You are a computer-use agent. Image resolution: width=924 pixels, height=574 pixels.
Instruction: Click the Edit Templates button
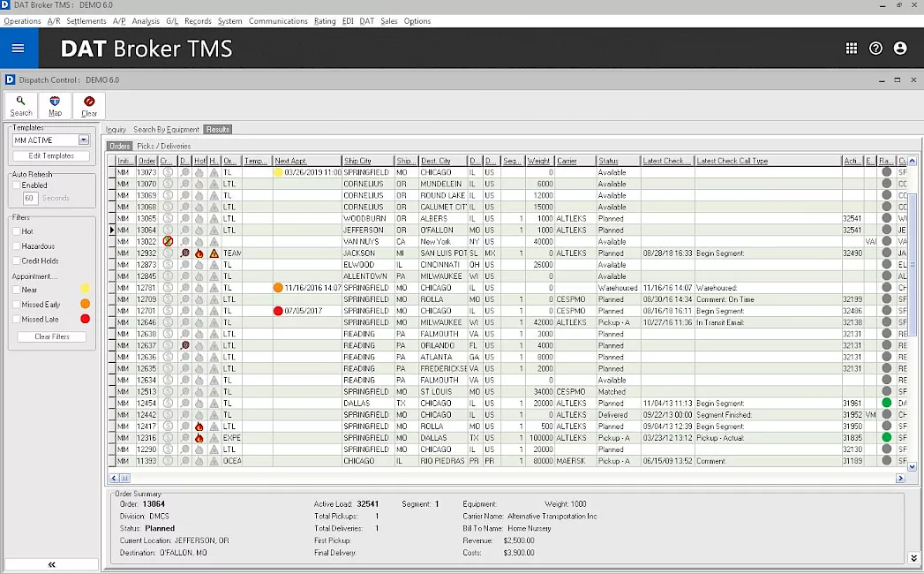point(51,155)
